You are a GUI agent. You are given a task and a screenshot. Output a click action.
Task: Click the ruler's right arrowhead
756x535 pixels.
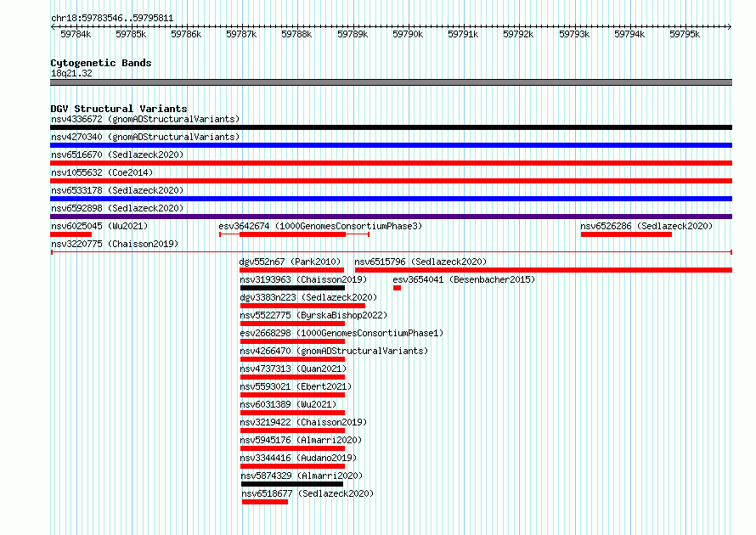point(730,27)
